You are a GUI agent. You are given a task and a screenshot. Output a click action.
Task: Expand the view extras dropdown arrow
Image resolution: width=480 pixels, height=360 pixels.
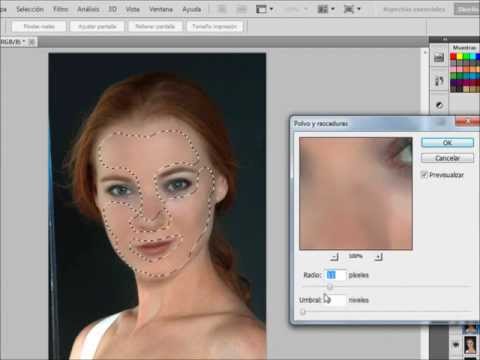coord(271,9)
